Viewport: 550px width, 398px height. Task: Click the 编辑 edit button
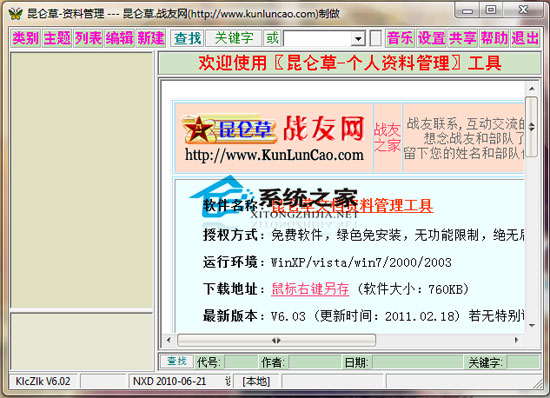tap(120, 38)
